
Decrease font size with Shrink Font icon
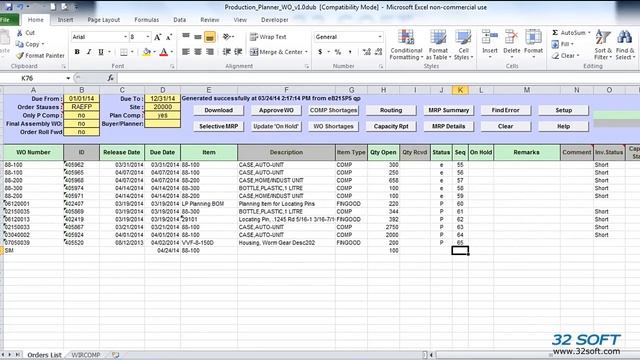[x=169, y=37]
